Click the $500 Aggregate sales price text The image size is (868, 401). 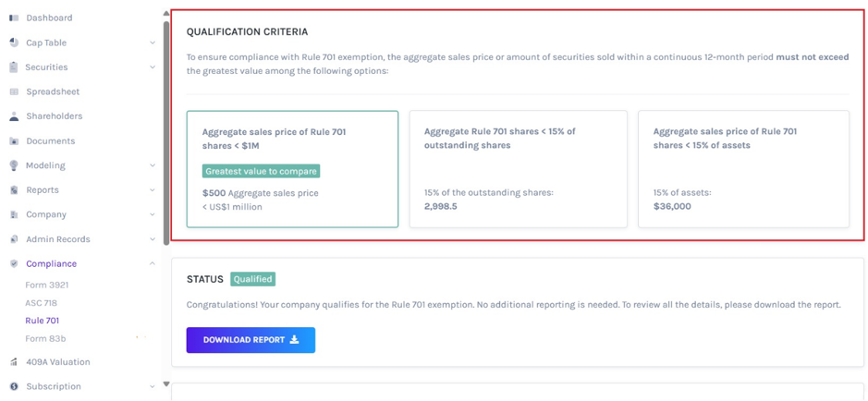tap(260, 193)
